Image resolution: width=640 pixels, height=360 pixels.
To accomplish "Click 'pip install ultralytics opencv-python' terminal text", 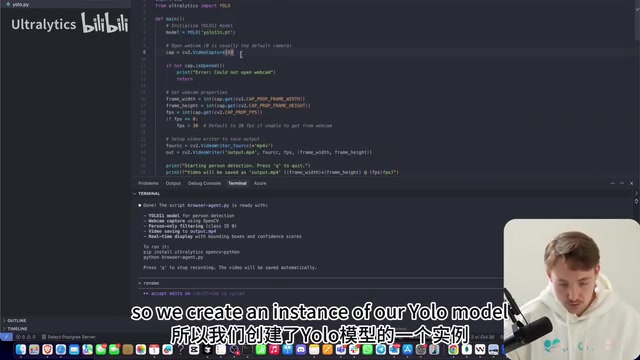I will (x=191, y=252).
